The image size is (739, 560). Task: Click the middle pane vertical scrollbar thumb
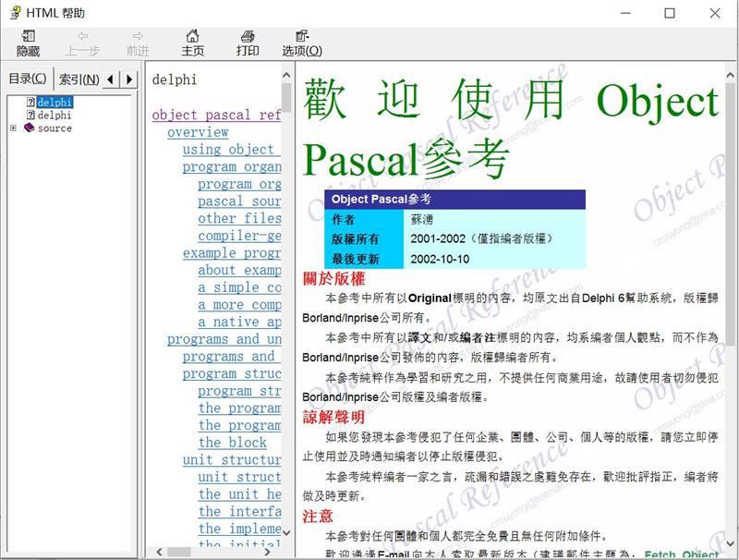click(286, 97)
